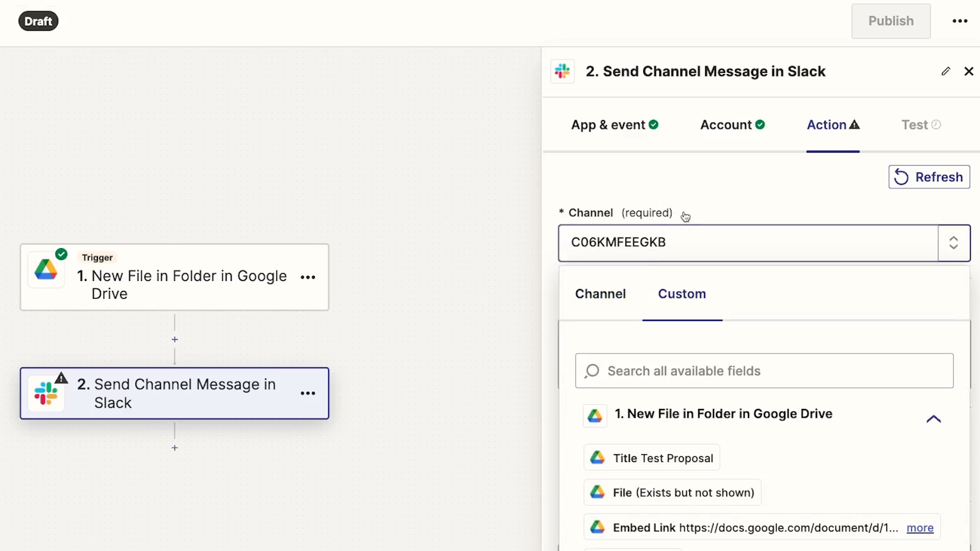Collapse New File in Folder section chevron
Image resolution: width=980 pixels, height=551 pixels.
[933, 419]
